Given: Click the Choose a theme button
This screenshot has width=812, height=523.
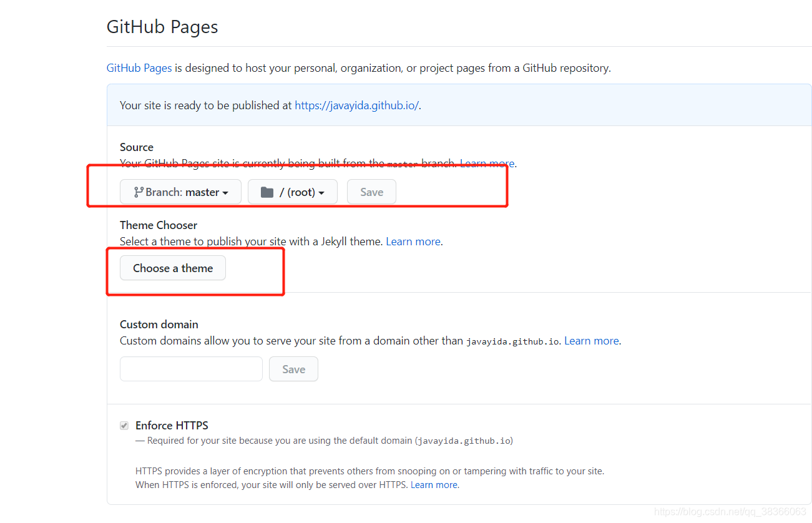Looking at the screenshot, I should [173, 268].
